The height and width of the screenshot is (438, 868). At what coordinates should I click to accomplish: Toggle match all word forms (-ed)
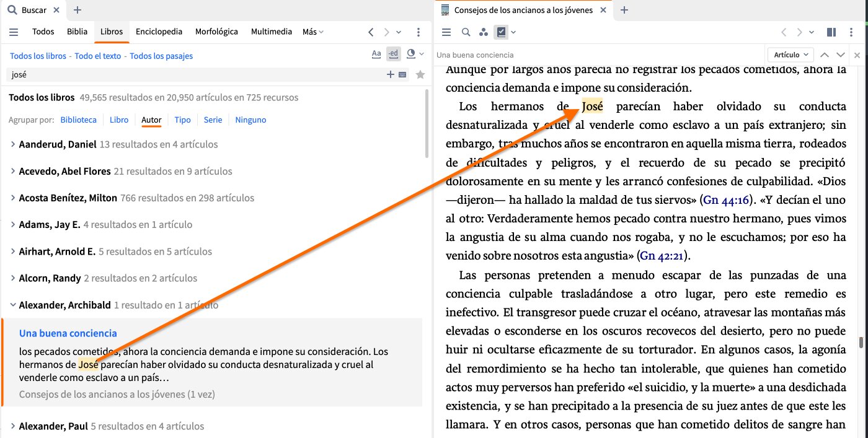point(392,54)
